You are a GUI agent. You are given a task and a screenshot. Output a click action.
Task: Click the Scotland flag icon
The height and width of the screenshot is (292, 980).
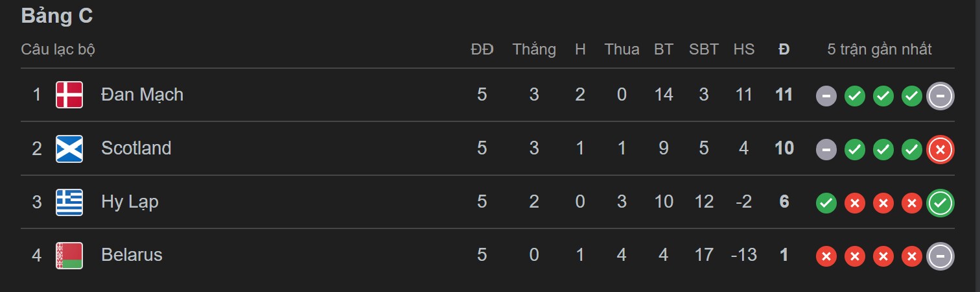point(69,149)
